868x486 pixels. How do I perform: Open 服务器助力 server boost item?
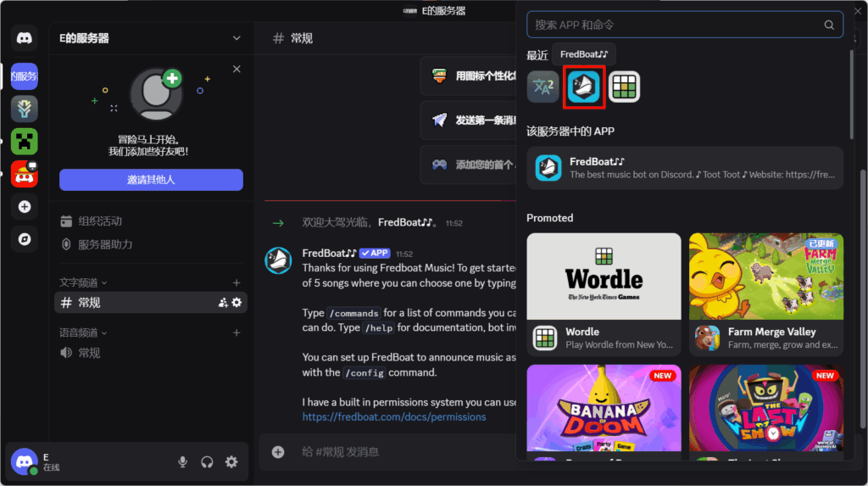tap(151, 244)
